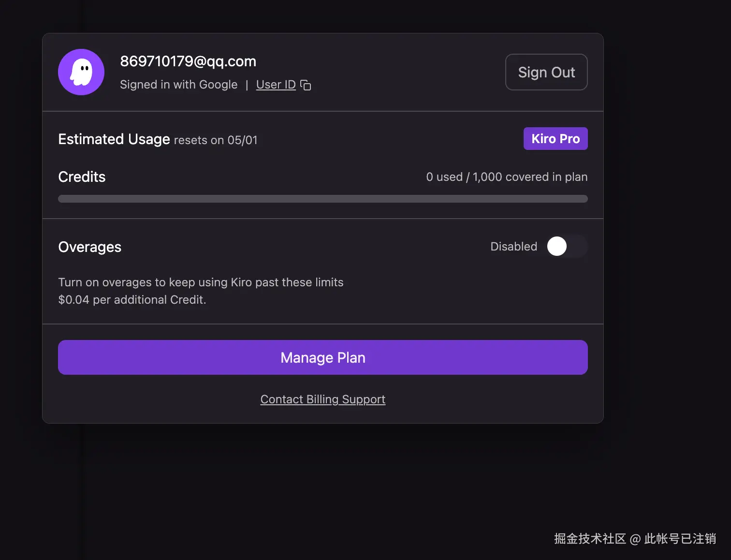Click the avatar image in the header
The width and height of the screenshot is (731, 560).
(x=81, y=72)
